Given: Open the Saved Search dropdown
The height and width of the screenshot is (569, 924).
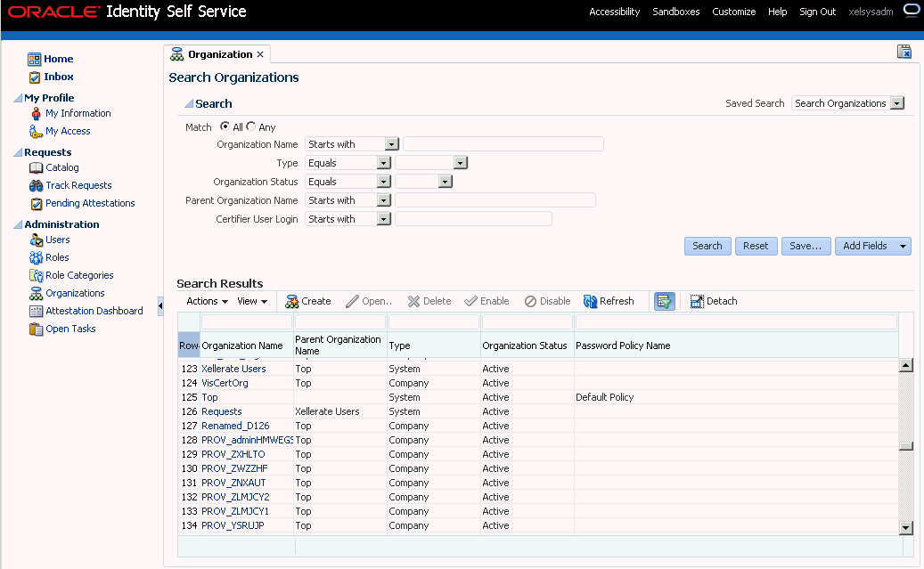Looking at the screenshot, I should pos(897,103).
